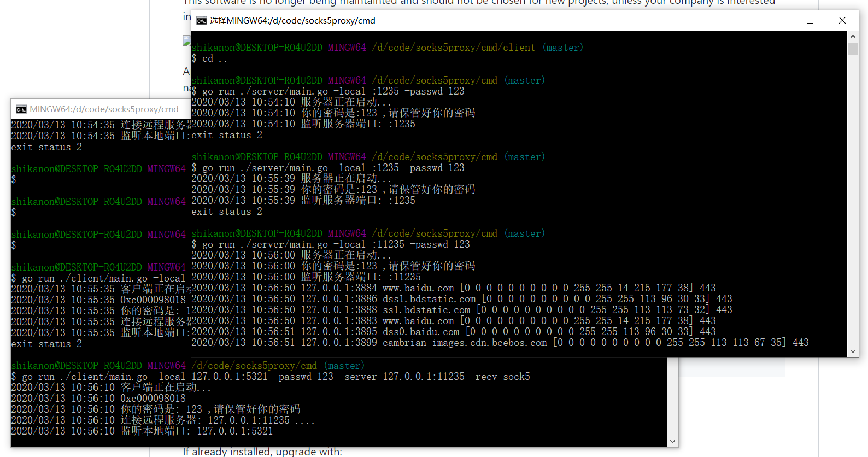Screen dimensions: 868x457
Task: Click the line '监听本地端口: 127.0.0.1:5321'
Action: 142,431
